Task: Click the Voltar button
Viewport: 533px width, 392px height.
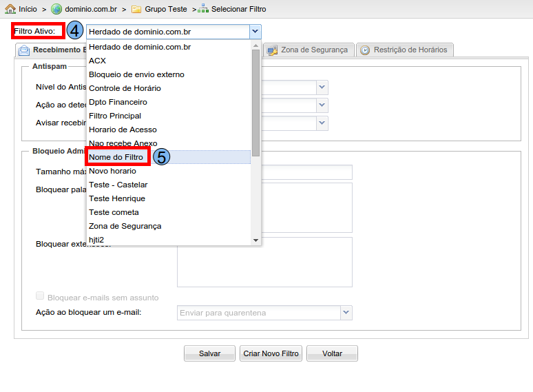Action: click(332, 353)
